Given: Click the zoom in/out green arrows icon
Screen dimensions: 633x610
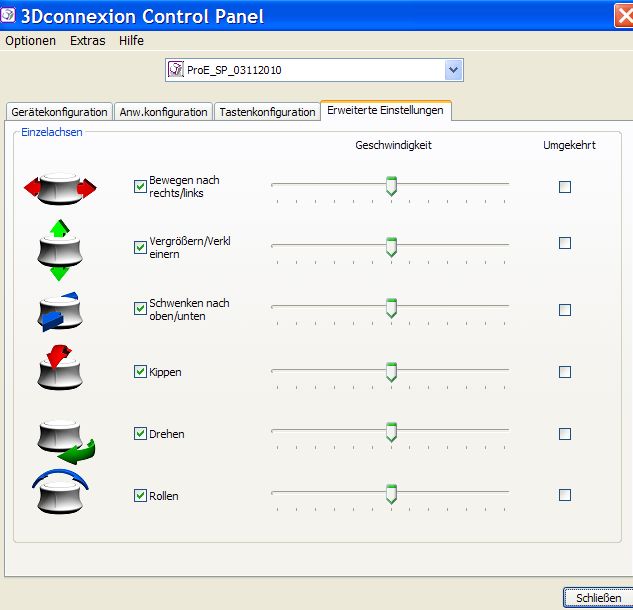Looking at the screenshot, I should point(60,250).
